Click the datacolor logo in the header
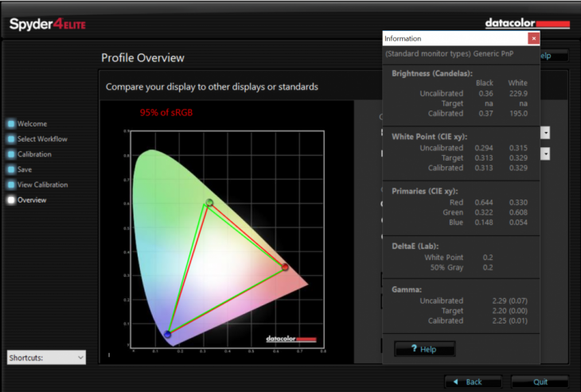Viewport: 581px width, 392px height. tap(527, 23)
